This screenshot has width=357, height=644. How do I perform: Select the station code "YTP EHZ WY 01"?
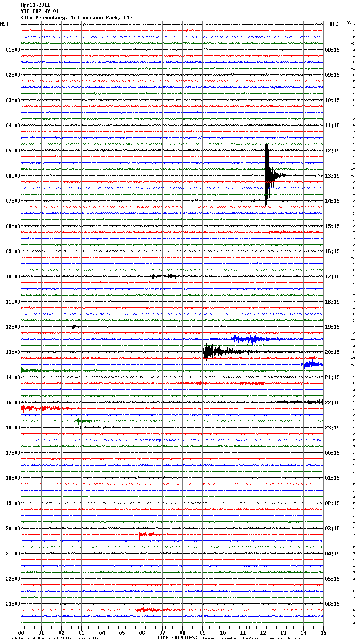pos(40,11)
